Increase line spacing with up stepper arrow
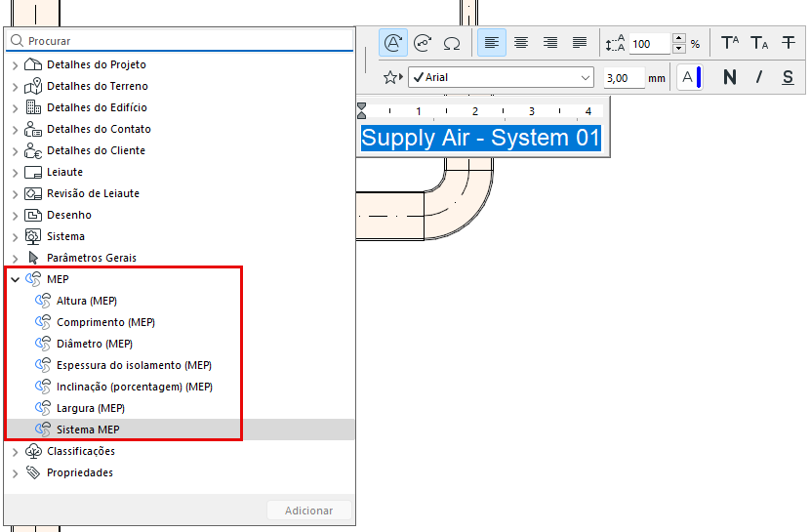This screenshot has height=532, width=810. pos(679,38)
